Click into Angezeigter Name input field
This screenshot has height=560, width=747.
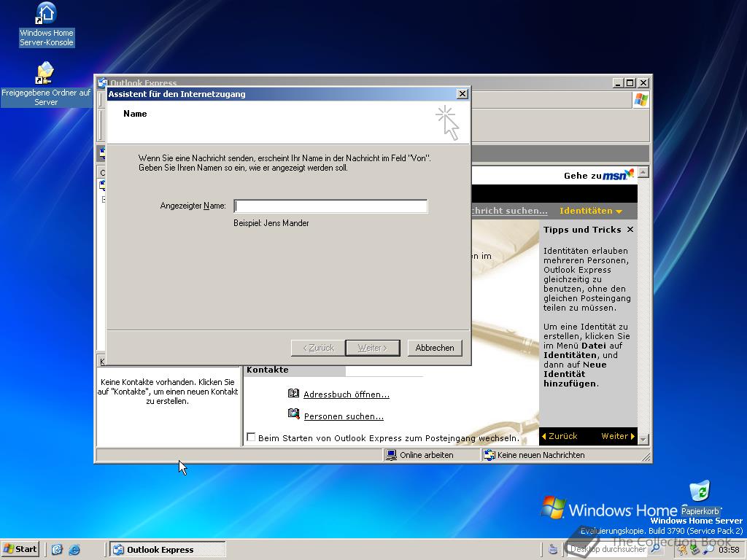click(330, 206)
